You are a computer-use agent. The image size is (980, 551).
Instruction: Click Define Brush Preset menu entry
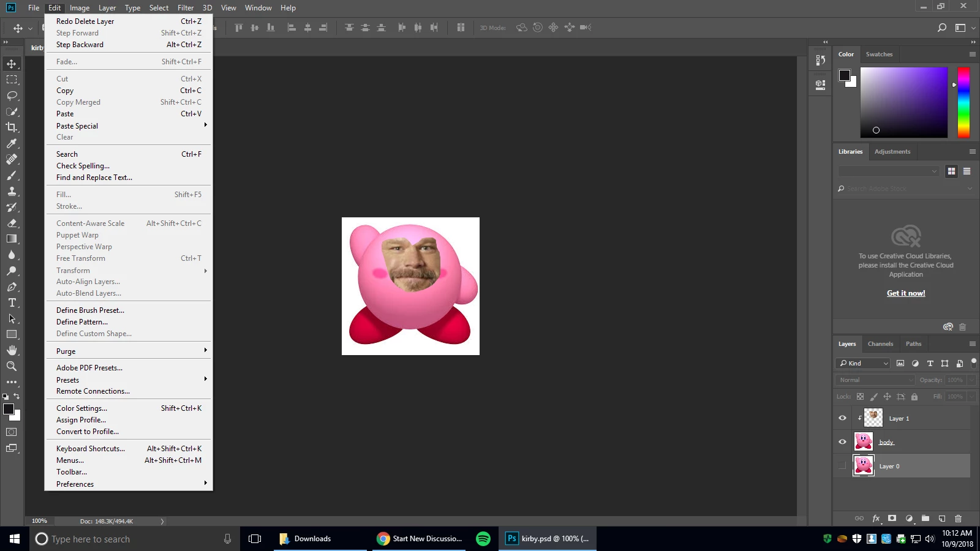tap(129, 310)
